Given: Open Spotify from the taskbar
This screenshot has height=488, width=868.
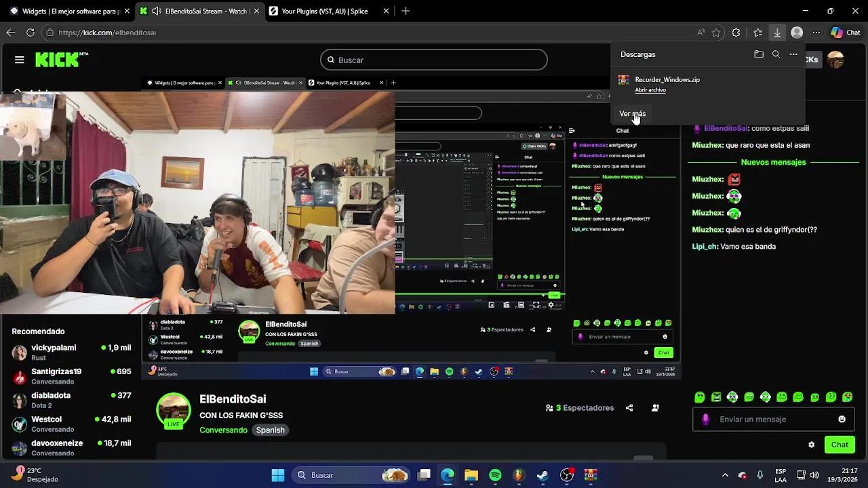Looking at the screenshot, I should (495, 475).
